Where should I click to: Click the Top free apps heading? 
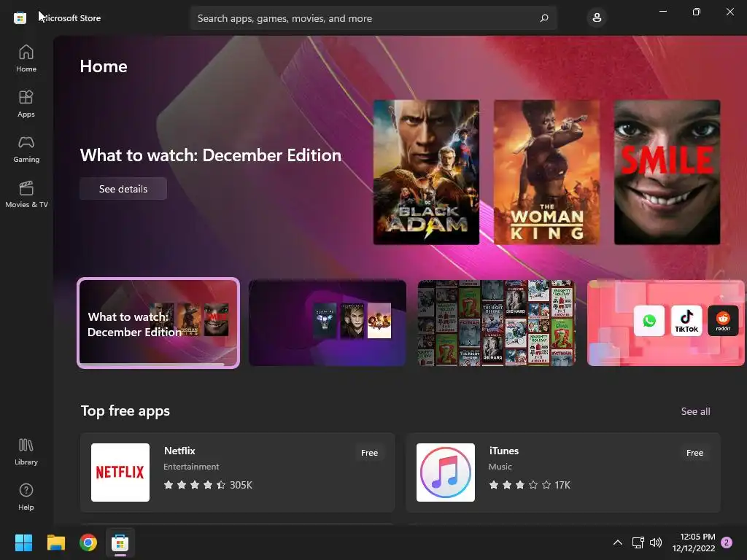(x=125, y=411)
